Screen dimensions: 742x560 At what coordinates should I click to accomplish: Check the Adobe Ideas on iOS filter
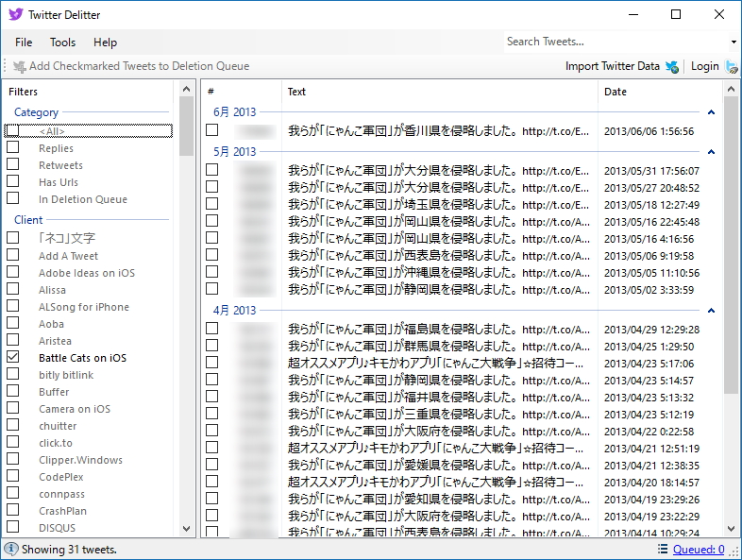pyautogui.click(x=13, y=272)
